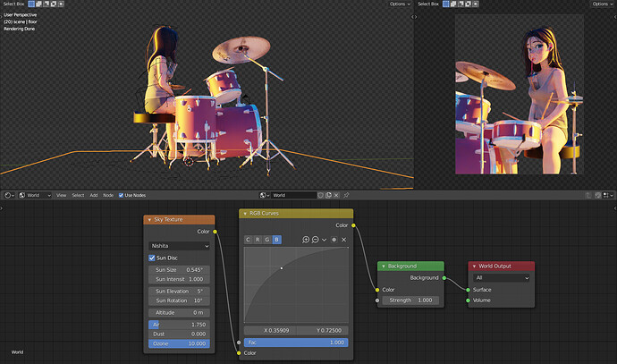Click the fake user shield icon beside World

(321, 195)
